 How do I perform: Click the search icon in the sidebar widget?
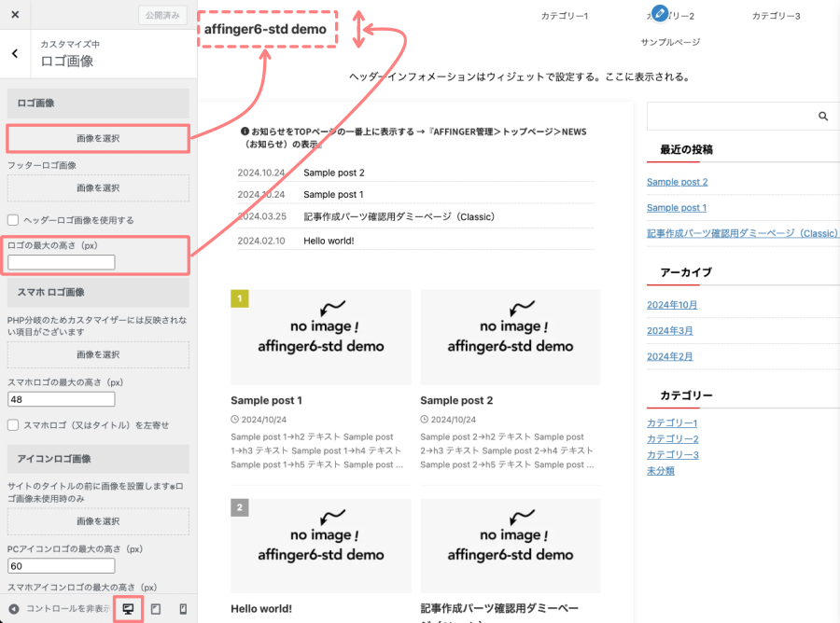click(822, 116)
